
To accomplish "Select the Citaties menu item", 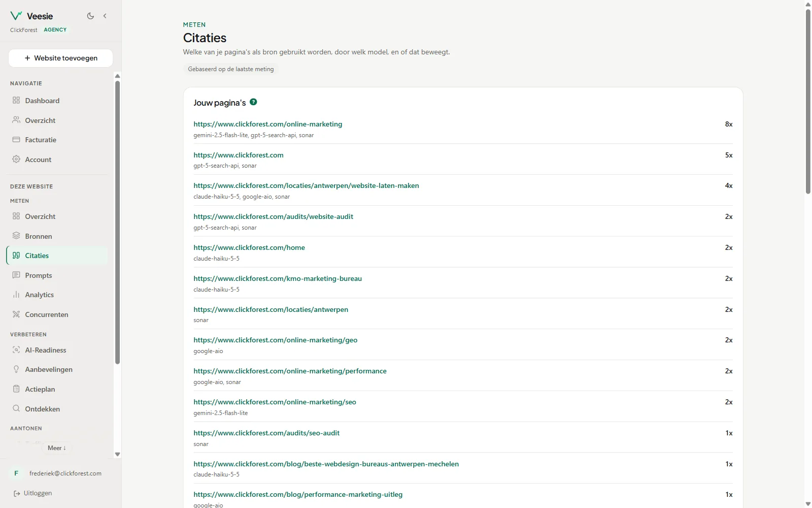I will pos(57,256).
